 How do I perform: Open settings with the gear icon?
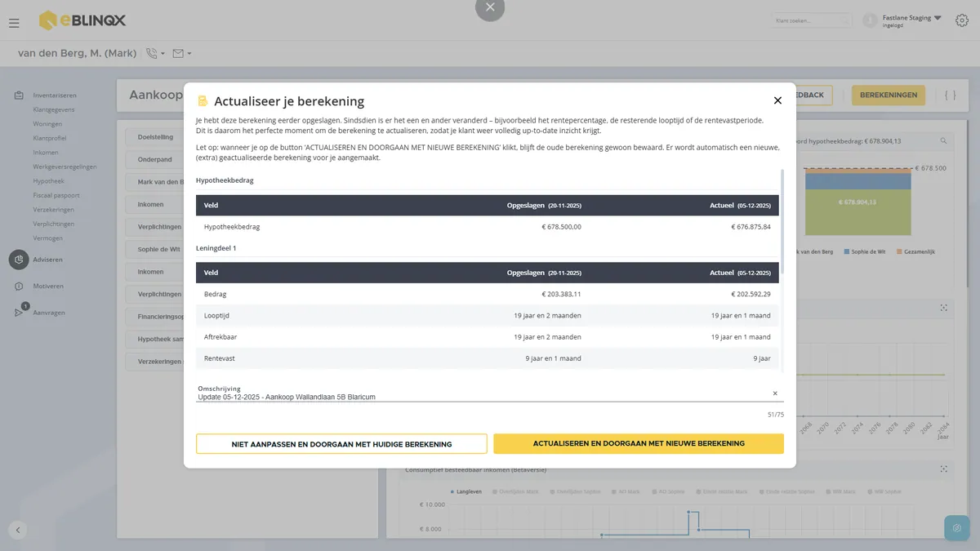[962, 20]
